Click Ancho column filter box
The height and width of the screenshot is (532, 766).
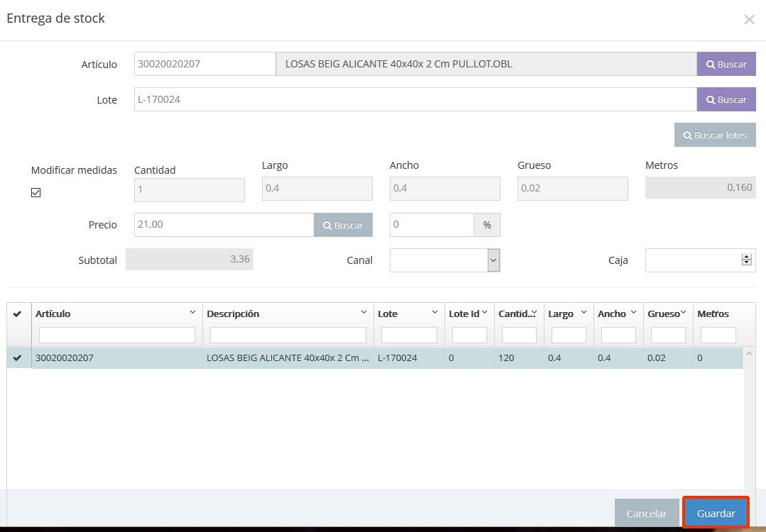[x=618, y=336]
